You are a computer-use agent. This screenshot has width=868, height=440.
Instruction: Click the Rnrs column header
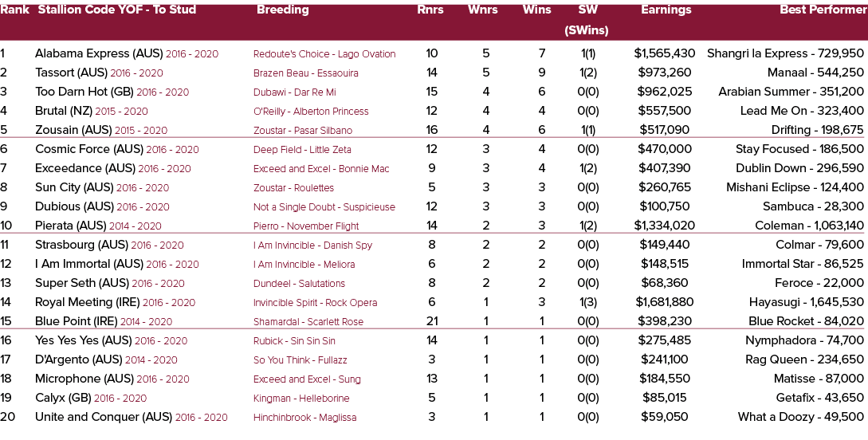430,10
